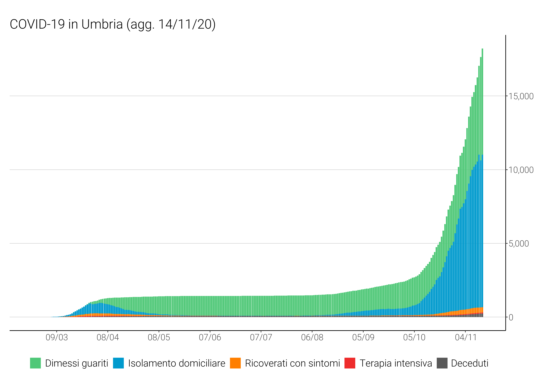This screenshot has width=539, height=392.
Task: Click the 06/08 date tick label
Action: click(312, 337)
